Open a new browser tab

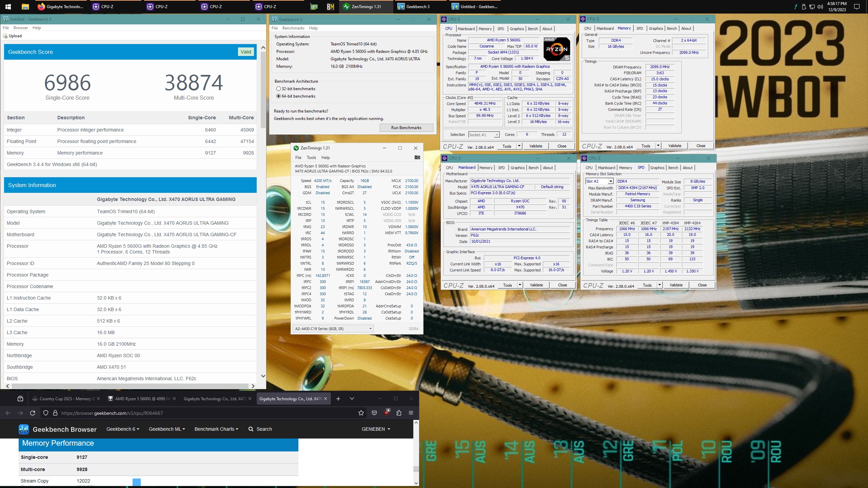click(338, 399)
